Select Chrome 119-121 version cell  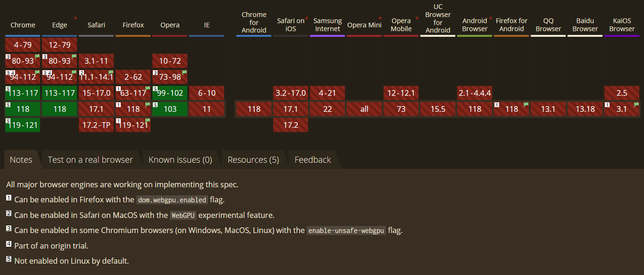(23, 125)
